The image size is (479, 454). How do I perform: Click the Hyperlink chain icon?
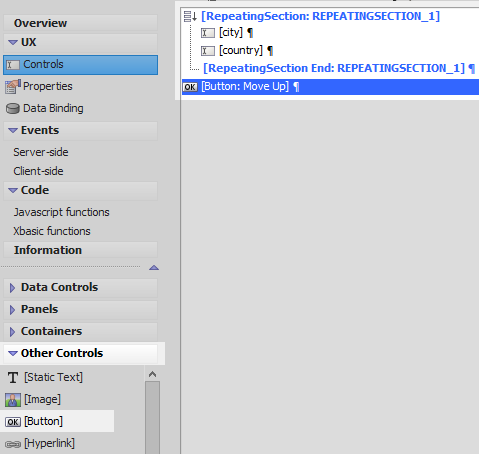point(13,444)
